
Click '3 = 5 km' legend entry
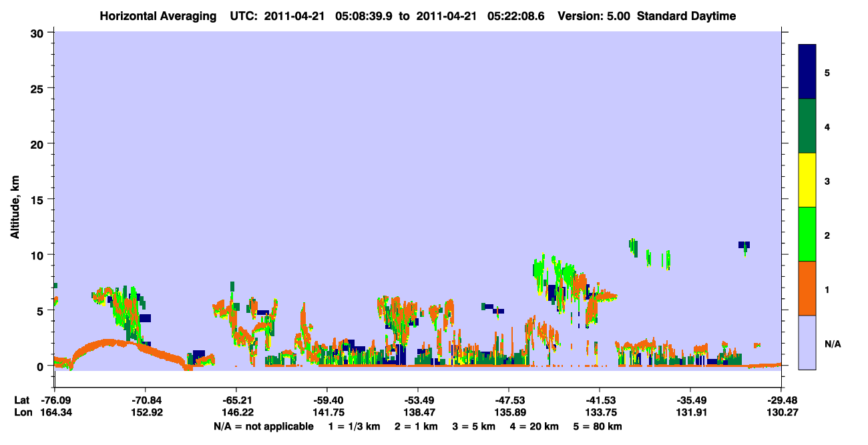point(474,426)
